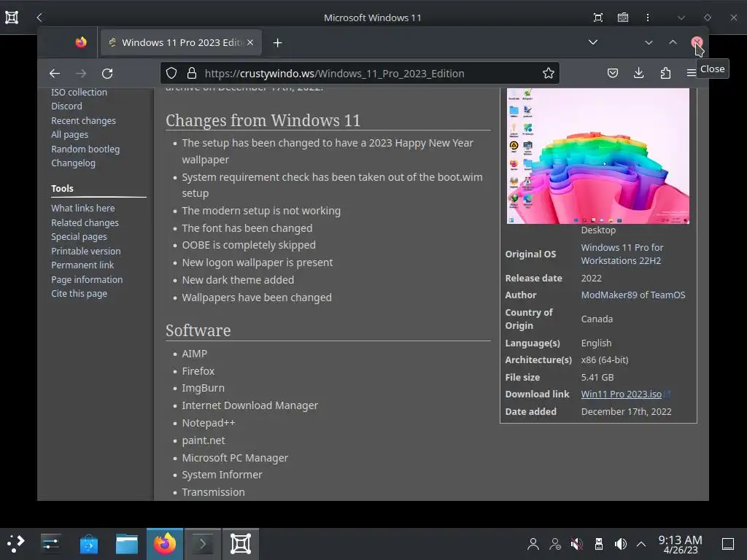Close the inner Firefox window
747x560 pixels.
tap(697, 42)
